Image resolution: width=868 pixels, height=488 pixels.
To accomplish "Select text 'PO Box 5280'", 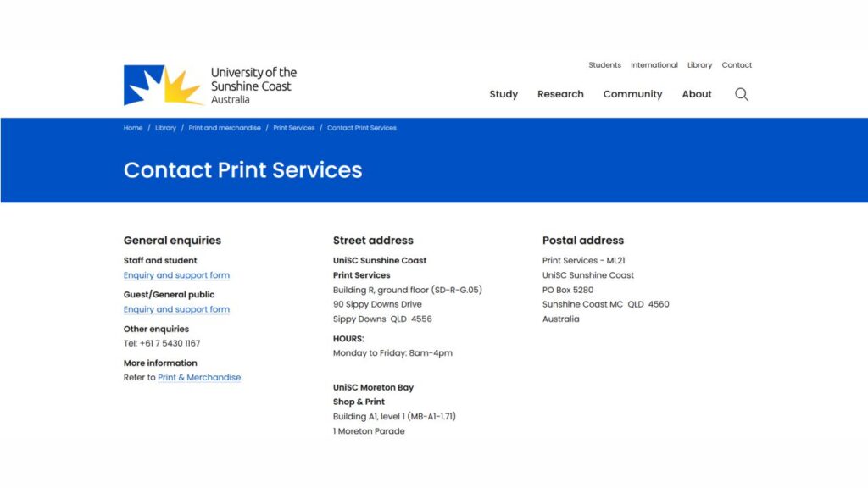I will coord(567,290).
